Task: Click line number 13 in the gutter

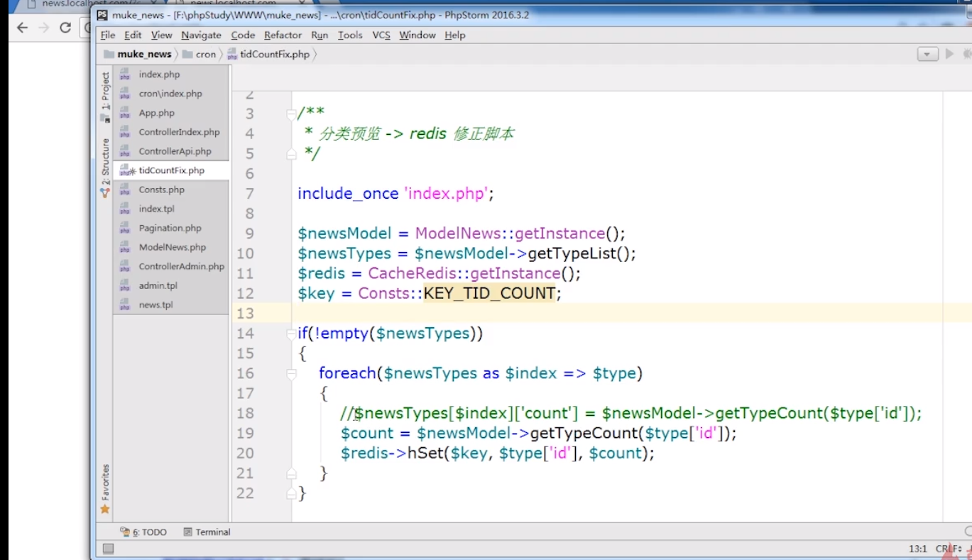Action: (x=245, y=314)
